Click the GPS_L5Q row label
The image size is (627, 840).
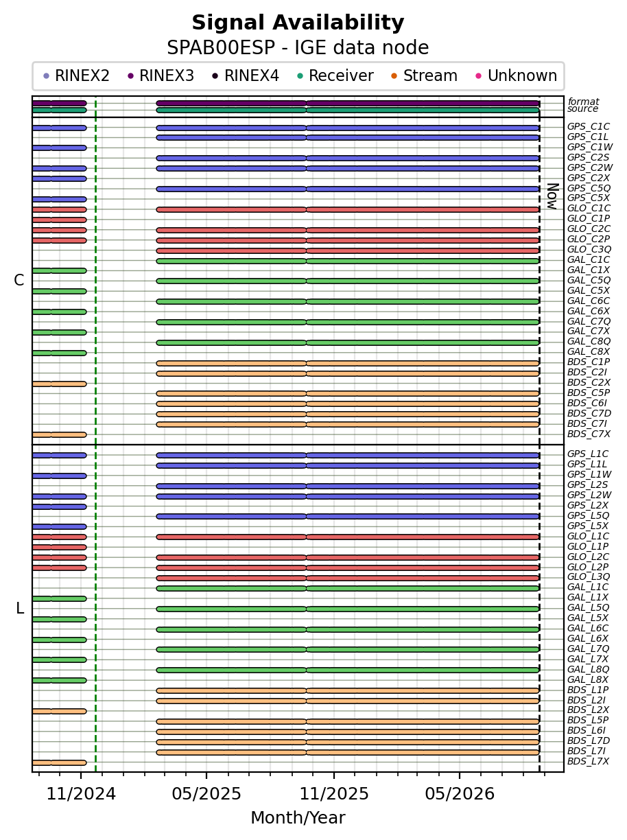coord(588,516)
